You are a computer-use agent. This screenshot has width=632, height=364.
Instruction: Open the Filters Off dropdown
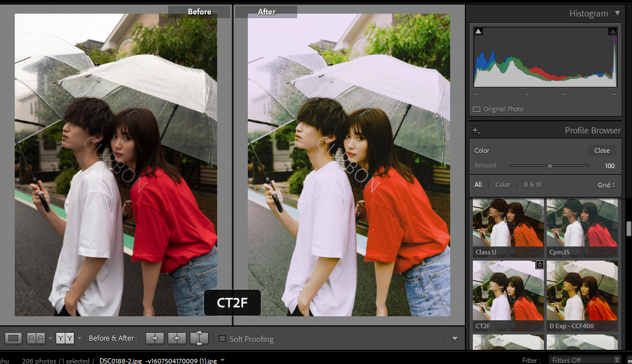click(584, 360)
